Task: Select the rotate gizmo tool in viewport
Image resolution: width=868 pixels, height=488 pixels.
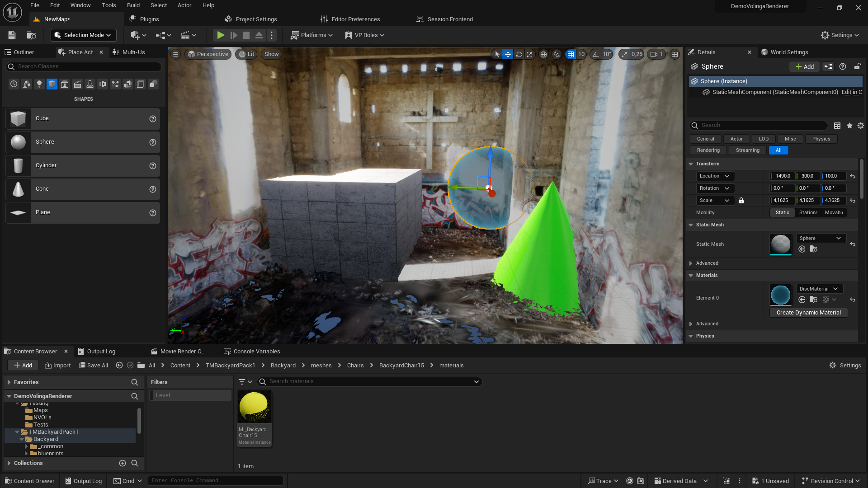Action: click(519, 54)
